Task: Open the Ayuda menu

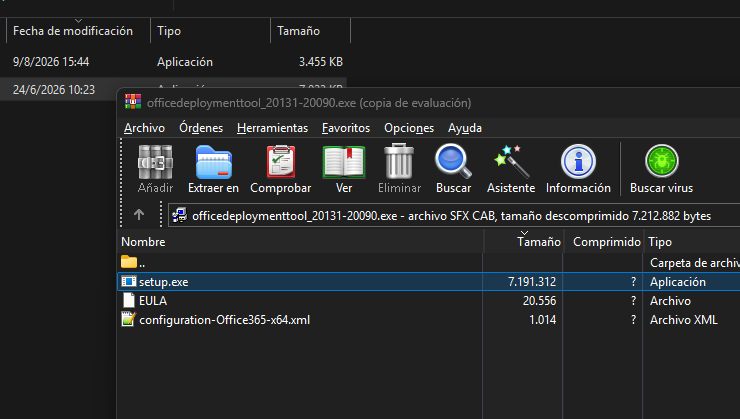Action: [465, 128]
